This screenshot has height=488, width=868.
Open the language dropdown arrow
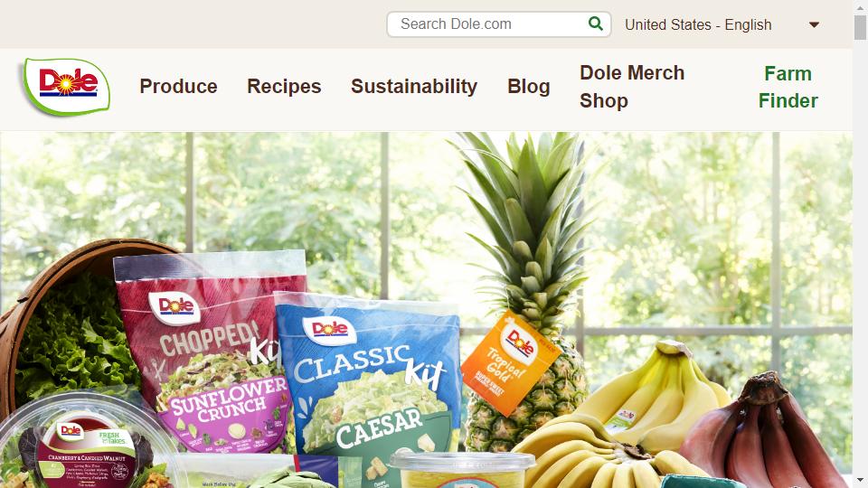[x=814, y=25]
